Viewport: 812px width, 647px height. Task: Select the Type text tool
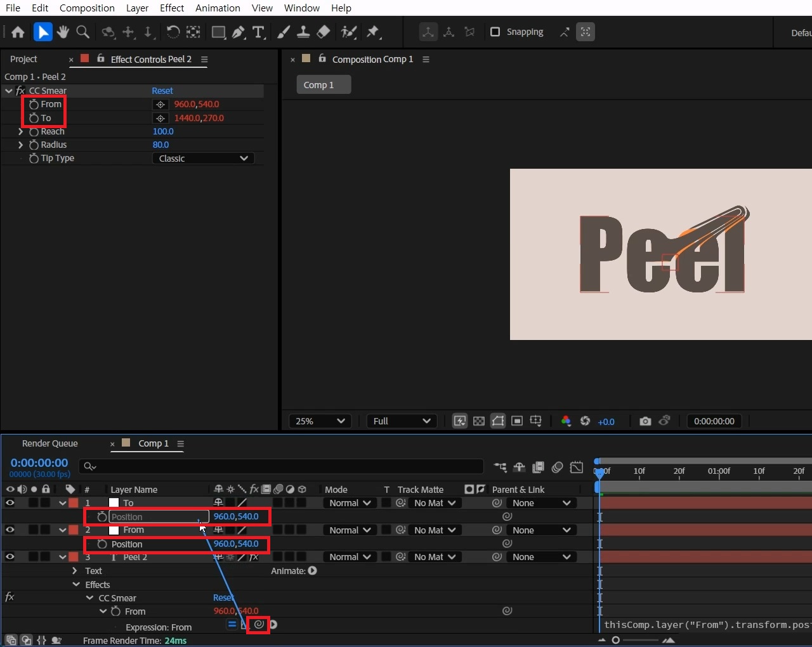(x=258, y=32)
